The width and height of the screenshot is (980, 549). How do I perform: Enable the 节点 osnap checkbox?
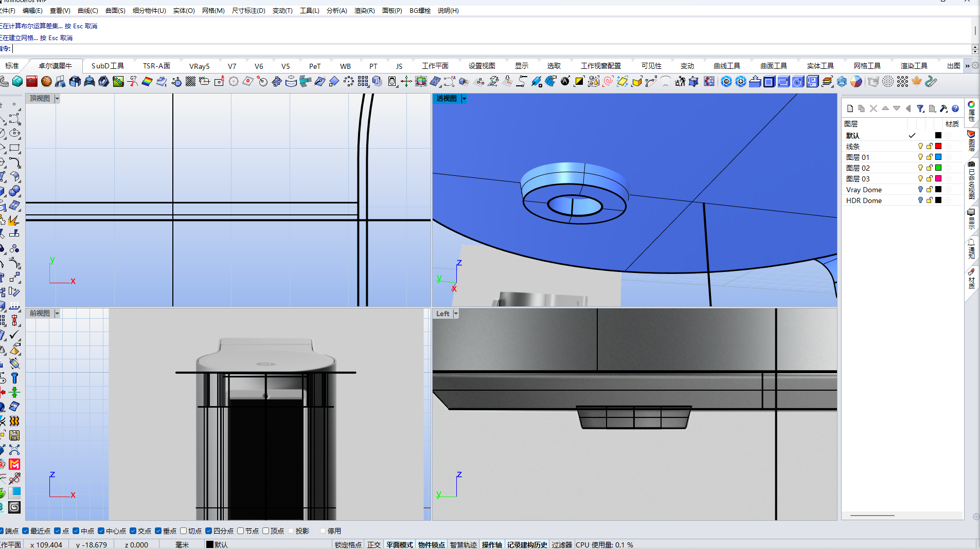click(x=240, y=531)
